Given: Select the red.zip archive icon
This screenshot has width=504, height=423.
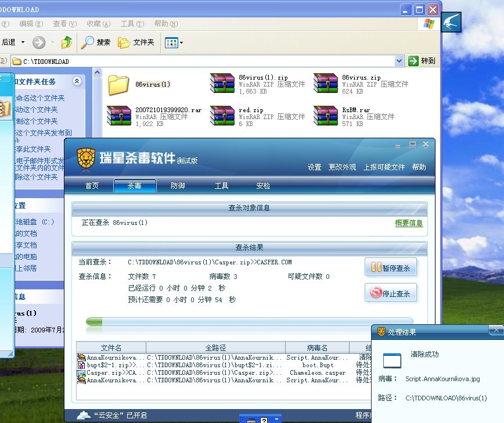Looking at the screenshot, I should [222, 116].
